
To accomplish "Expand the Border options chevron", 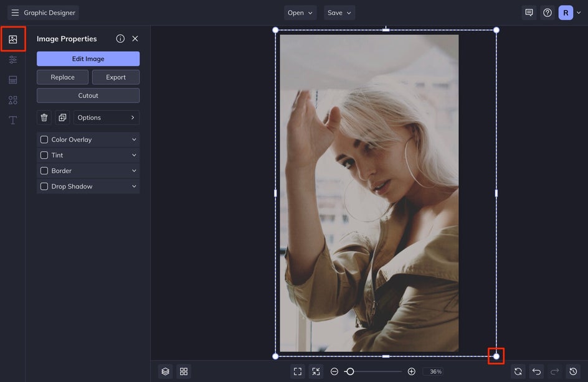I will [x=134, y=171].
